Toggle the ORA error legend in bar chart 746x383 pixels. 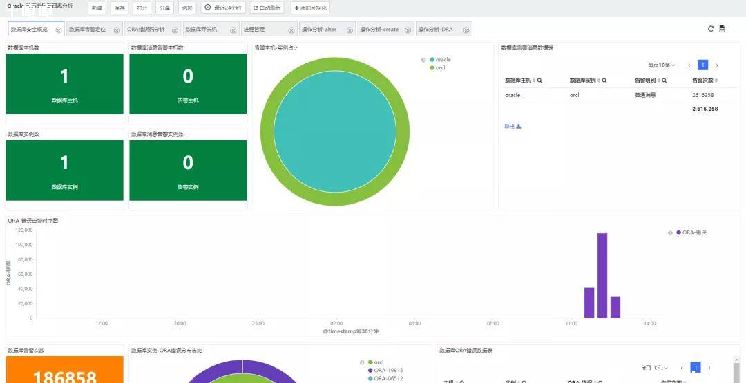[691, 232]
